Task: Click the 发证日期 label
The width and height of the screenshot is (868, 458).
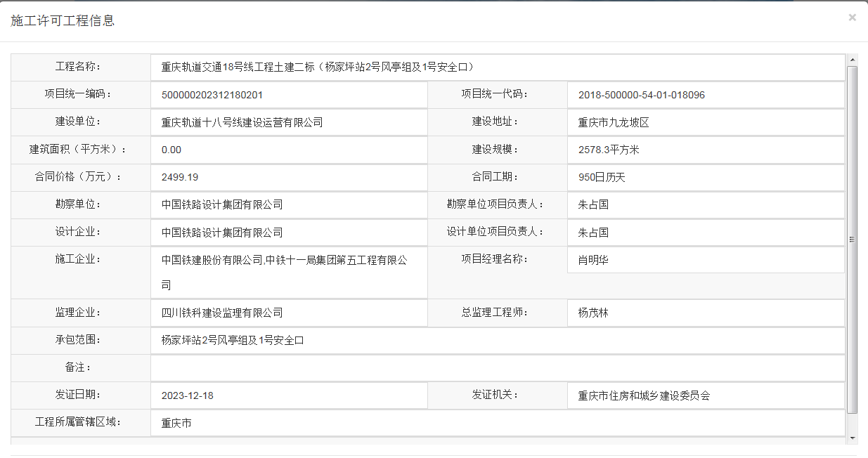Action: click(x=79, y=395)
